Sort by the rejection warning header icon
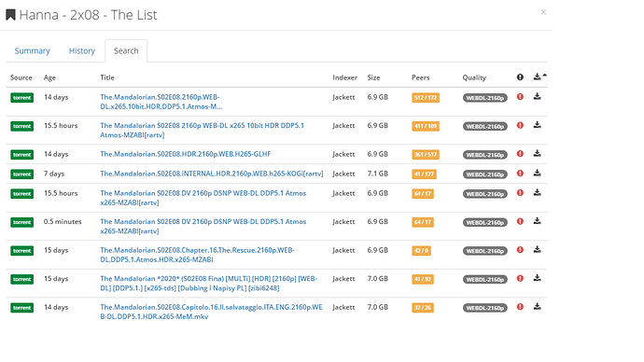Viewport: 644px width, 362px height. pos(520,77)
